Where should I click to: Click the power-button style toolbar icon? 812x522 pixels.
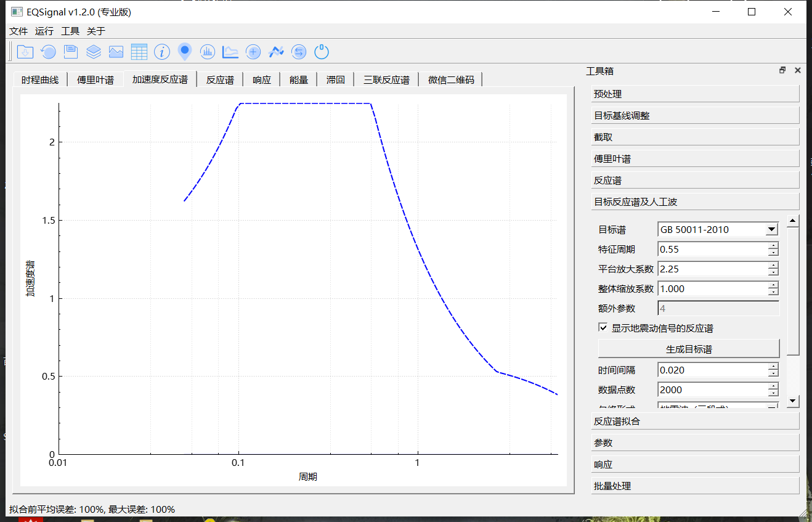(321, 52)
